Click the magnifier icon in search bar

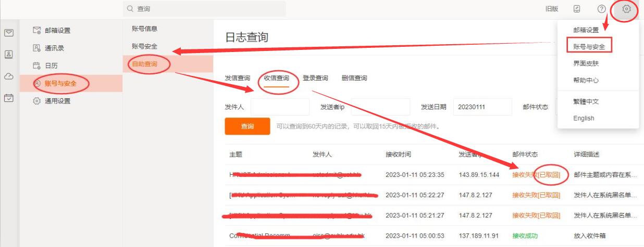130,9
